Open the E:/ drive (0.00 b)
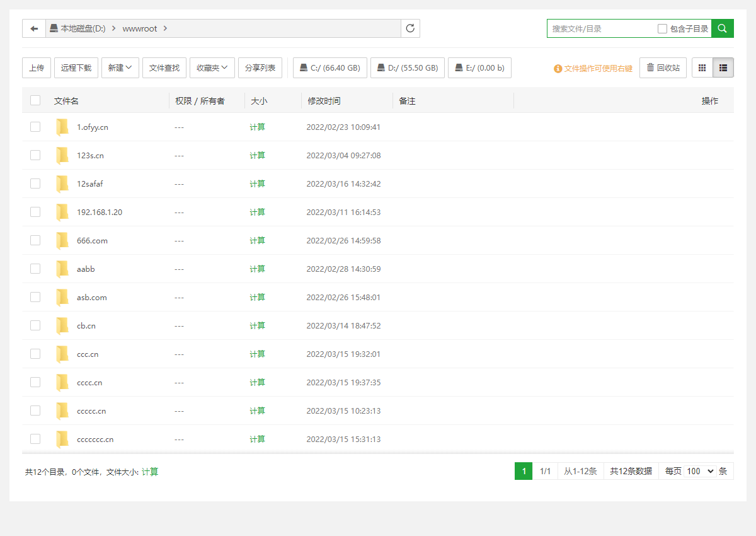 tap(479, 68)
